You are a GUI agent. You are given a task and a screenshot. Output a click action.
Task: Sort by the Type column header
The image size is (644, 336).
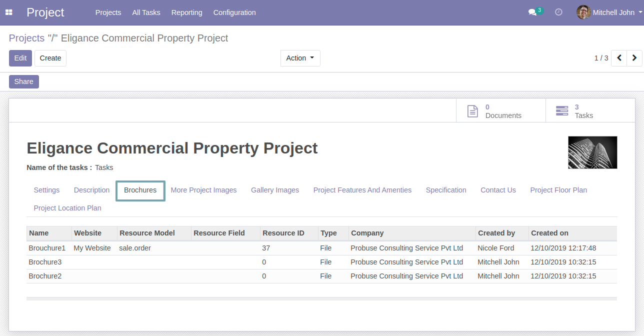click(x=333, y=233)
